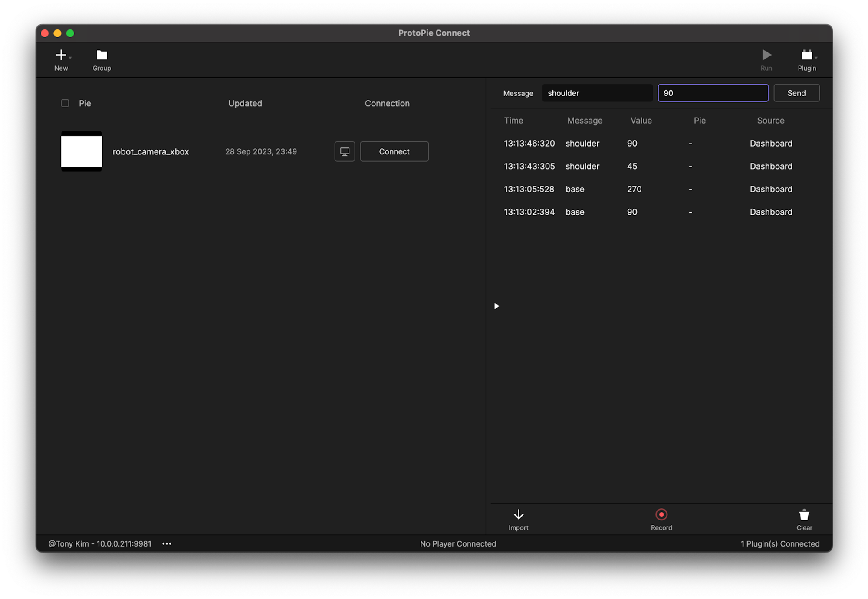Check the robot_camera_xbox pie checkbox

(x=65, y=151)
